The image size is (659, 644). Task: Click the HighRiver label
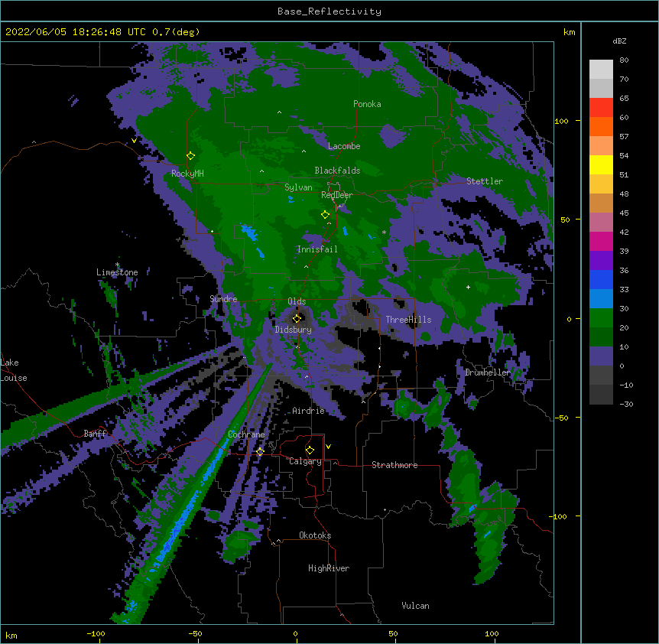point(329,568)
